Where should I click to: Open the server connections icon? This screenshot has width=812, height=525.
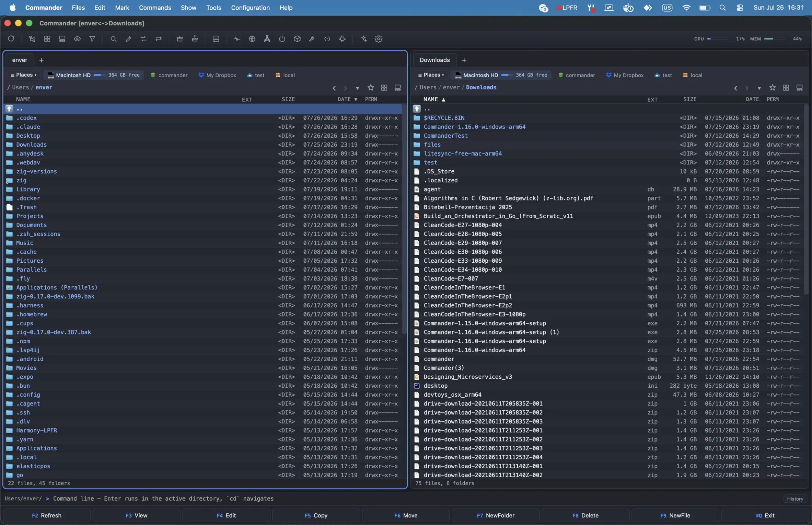[x=216, y=39]
